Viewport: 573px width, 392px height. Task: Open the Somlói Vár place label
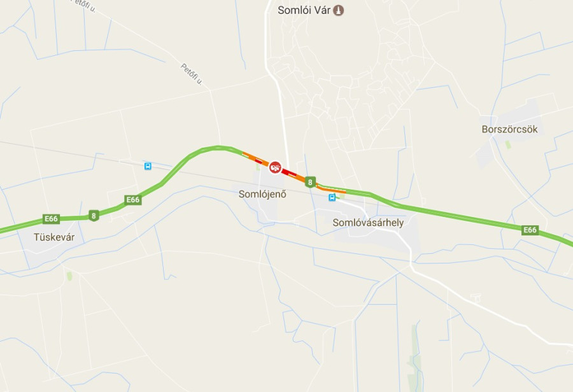coord(304,10)
